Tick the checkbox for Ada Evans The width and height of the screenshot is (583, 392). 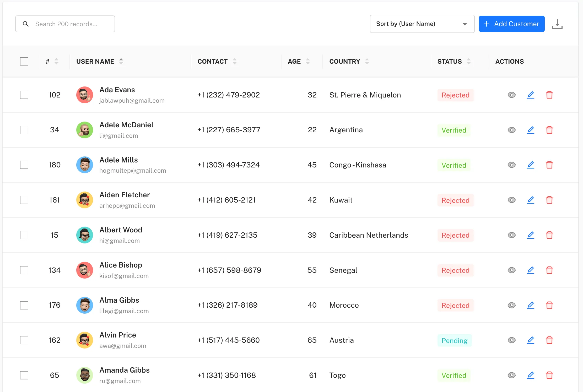coord(24,95)
